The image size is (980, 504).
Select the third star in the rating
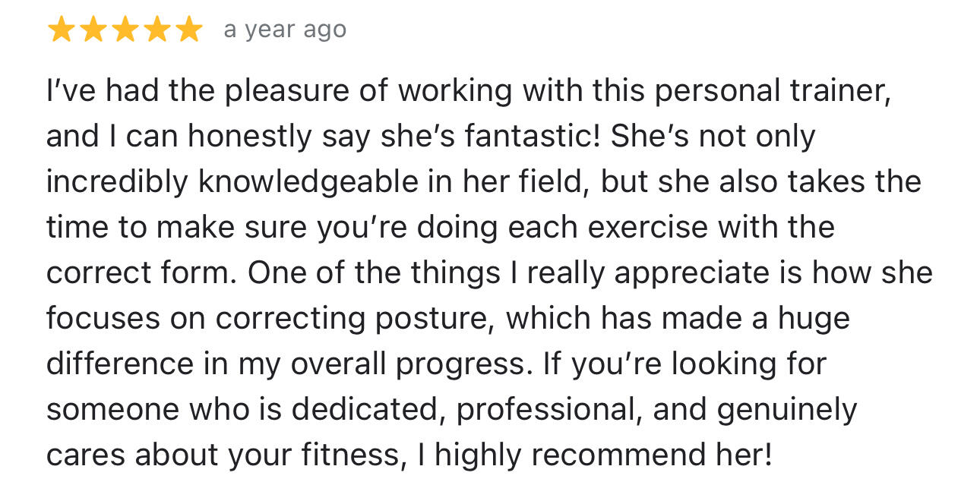click(125, 30)
